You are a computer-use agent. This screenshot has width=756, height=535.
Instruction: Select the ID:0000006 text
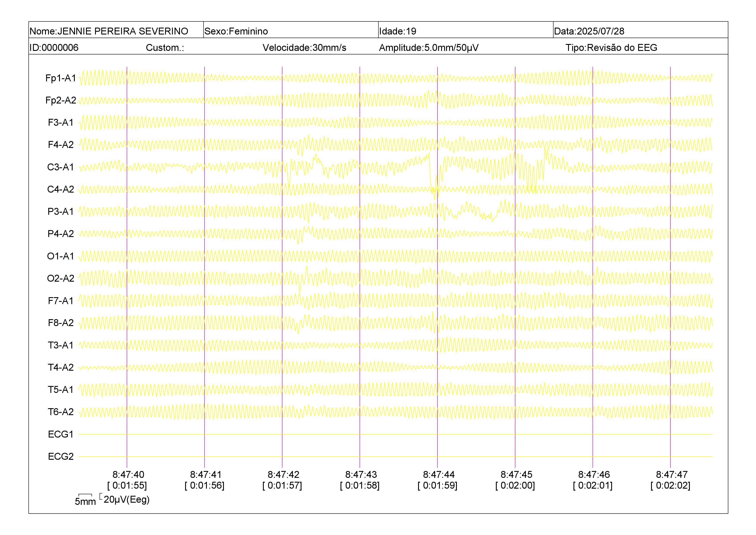pos(54,48)
